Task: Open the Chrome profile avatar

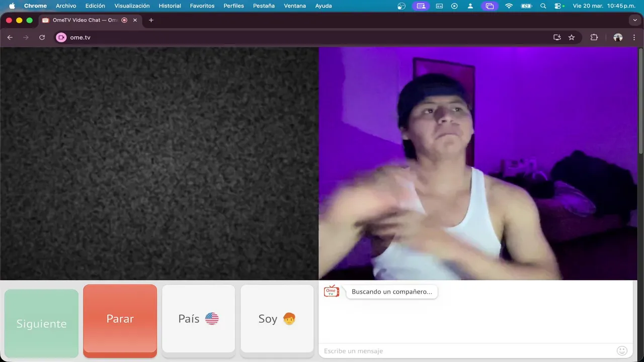Action: pos(618,37)
